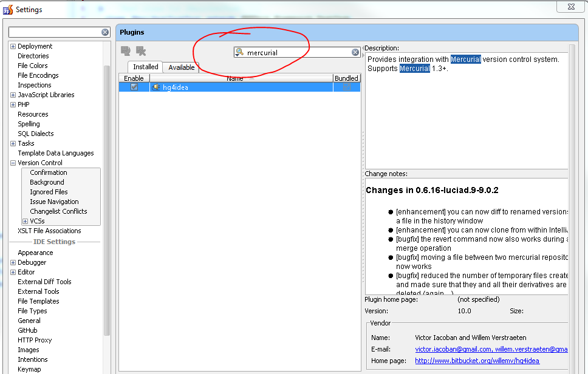Toggle the Enable checkbox for hg4idea
The width and height of the screenshot is (588, 374).
134,87
